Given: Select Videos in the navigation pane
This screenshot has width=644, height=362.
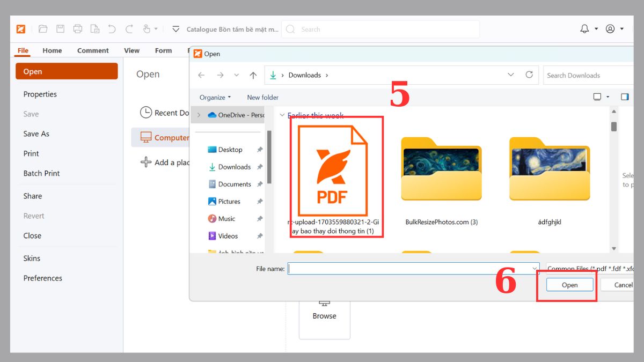Looking at the screenshot, I should (x=223, y=235).
